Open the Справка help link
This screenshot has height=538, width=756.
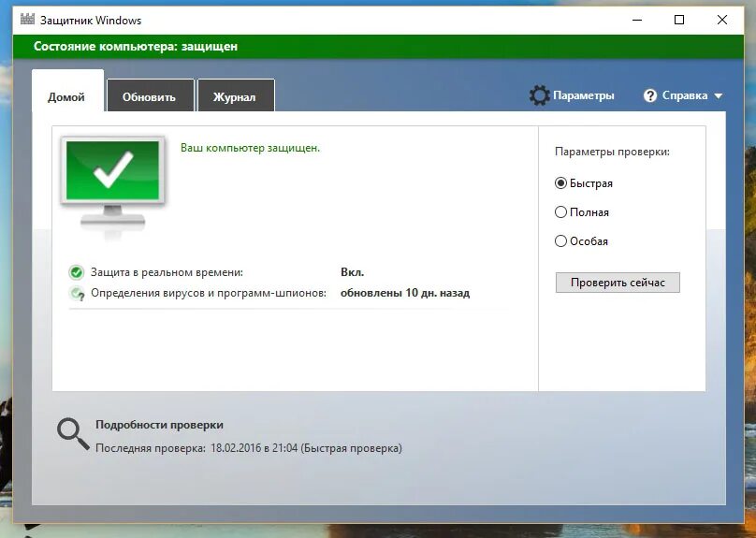click(685, 95)
